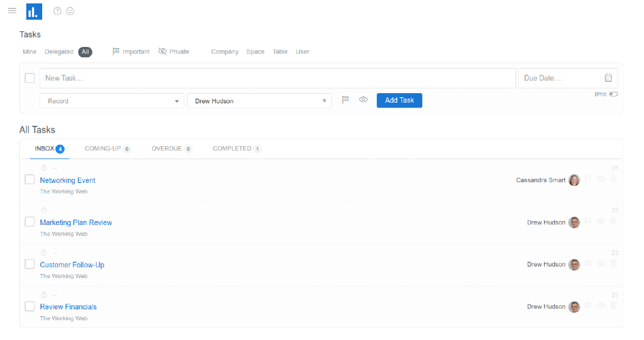
Task: Switch to the COMING-UP tab
Action: 107,149
